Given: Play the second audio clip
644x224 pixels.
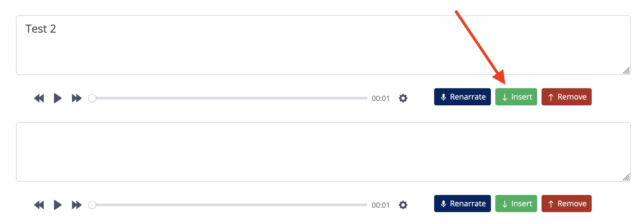Looking at the screenshot, I should 58,205.
